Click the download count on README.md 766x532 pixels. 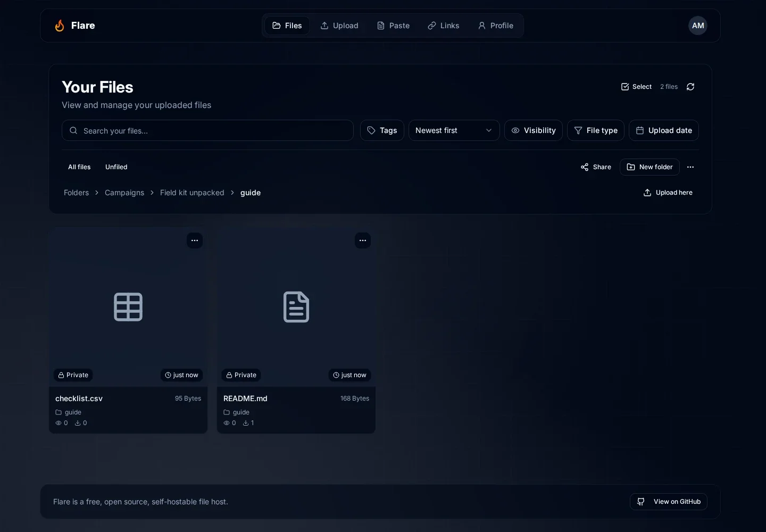pyautogui.click(x=248, y=423)
